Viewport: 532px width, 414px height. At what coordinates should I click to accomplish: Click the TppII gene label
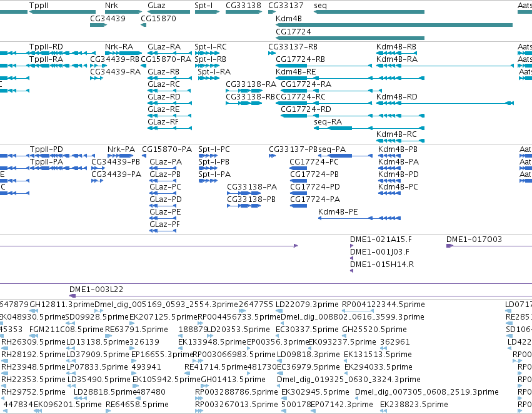coord(39,6)
